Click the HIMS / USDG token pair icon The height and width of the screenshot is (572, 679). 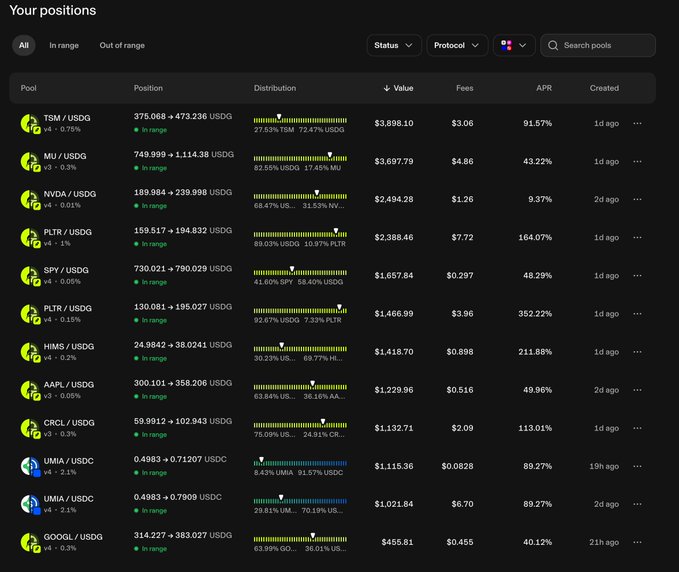tap(30, 352)
